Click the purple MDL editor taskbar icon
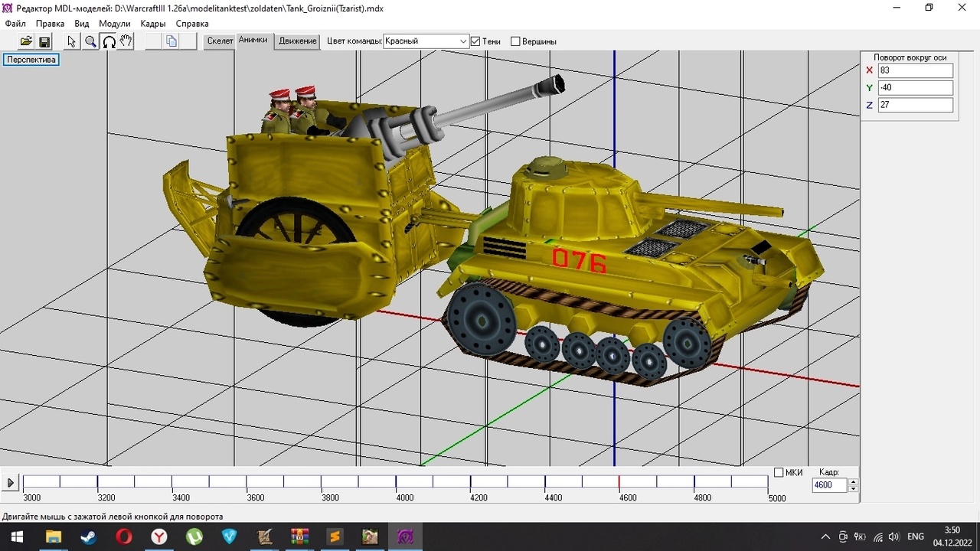Image resolution: width=980 pixels, height=551 pixels. click(405, 536)
